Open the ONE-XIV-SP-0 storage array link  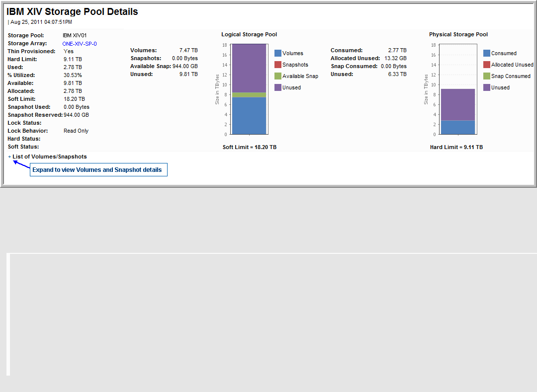pos(80,44)
